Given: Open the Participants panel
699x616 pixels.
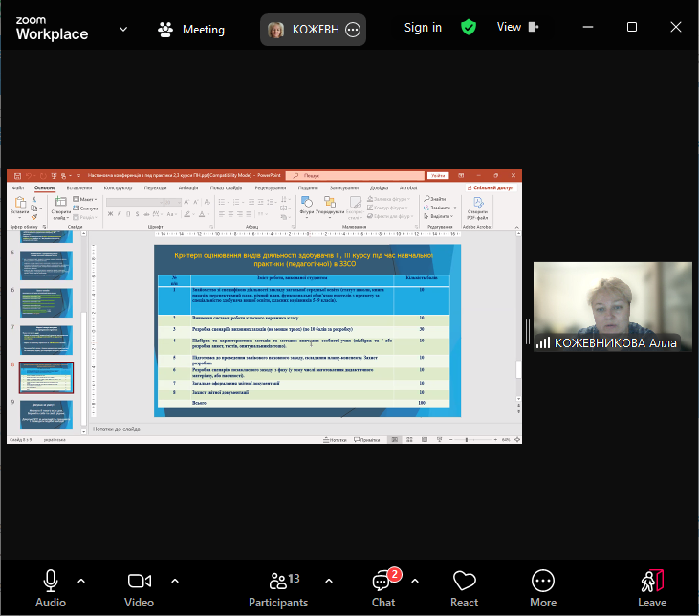Looking at the screenshot, I should click(278, 582).
